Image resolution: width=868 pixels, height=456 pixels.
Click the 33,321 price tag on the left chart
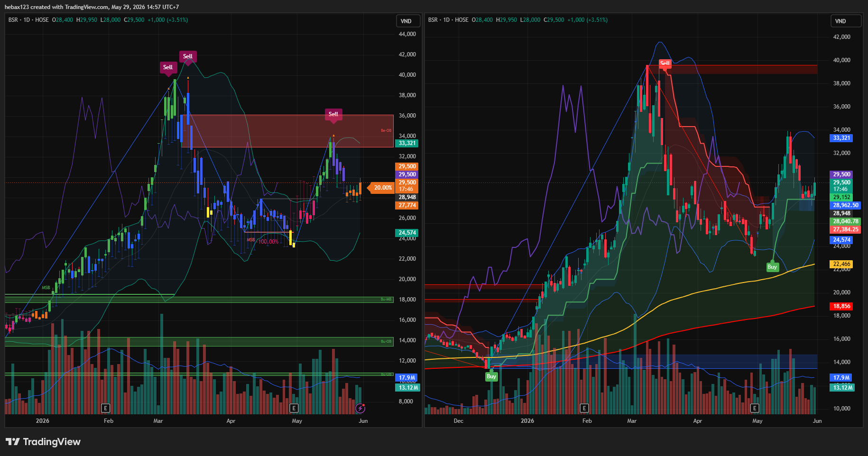point(407,143)
